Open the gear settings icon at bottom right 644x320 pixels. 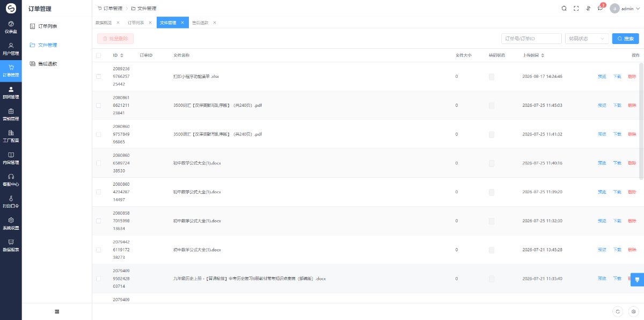point(634,311)
